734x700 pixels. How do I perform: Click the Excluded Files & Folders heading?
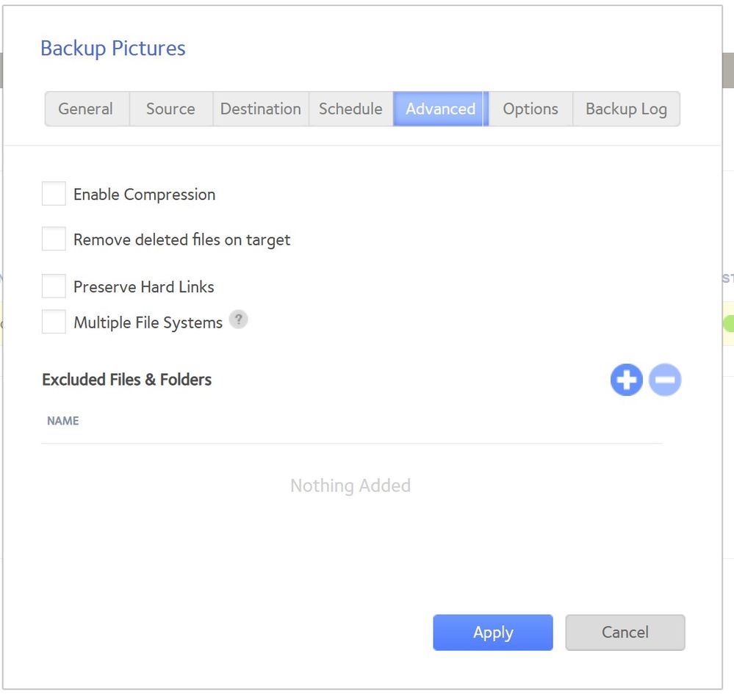click(127, 380)
